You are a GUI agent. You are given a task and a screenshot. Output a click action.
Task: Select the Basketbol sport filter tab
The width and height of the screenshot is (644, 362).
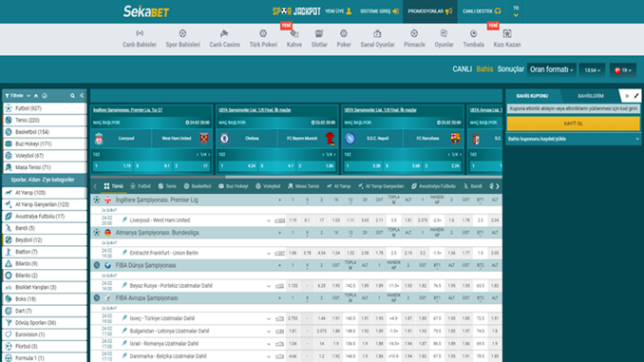pos(198,186)
